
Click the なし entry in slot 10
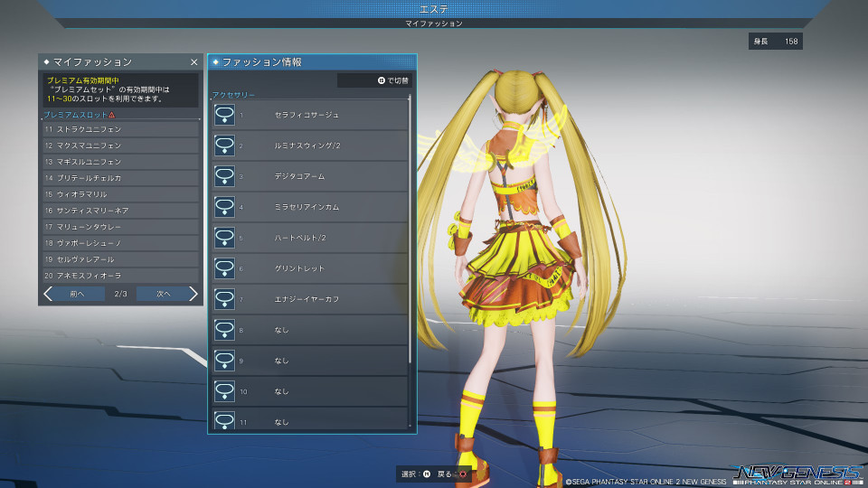[x=282, y=391]
